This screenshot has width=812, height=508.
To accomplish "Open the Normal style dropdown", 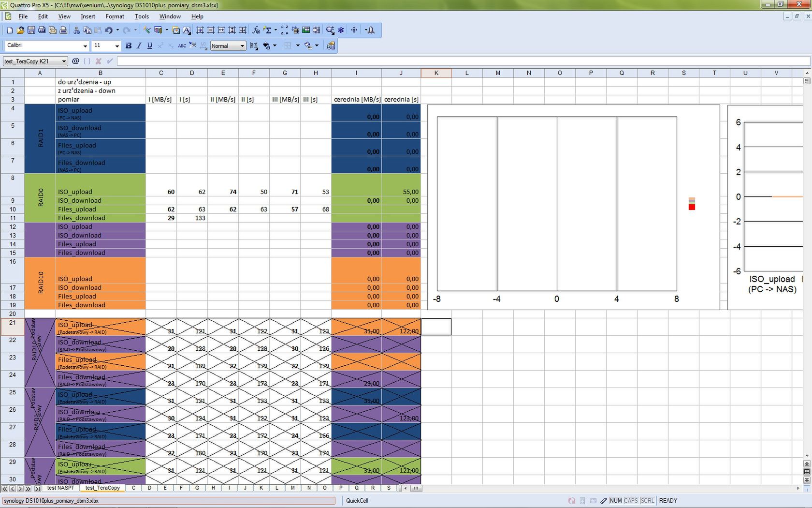I will tap(242, 46).
